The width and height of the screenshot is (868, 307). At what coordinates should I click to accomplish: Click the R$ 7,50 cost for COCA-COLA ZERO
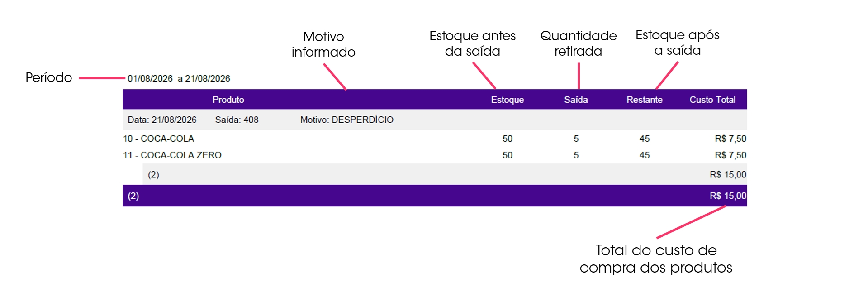(730, 155)
